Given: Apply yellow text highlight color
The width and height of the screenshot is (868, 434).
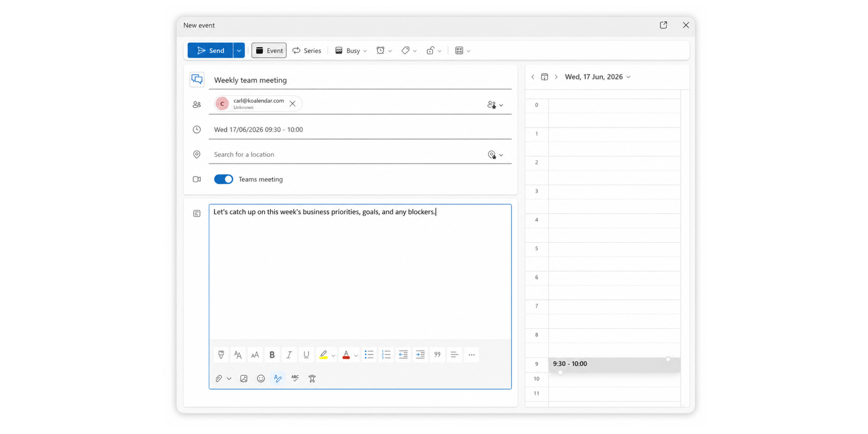Looking at the screenshot, I should point(323,355).
